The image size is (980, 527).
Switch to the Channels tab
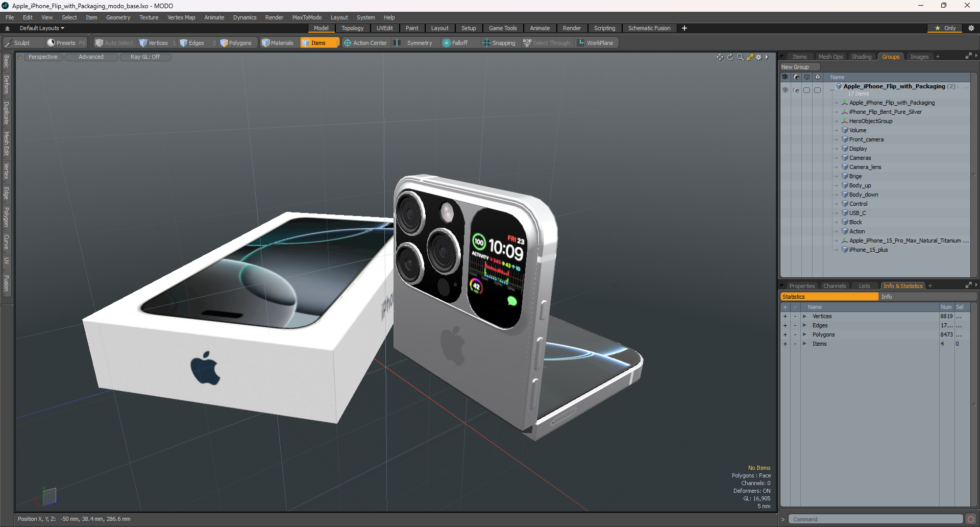click(835, 286)
